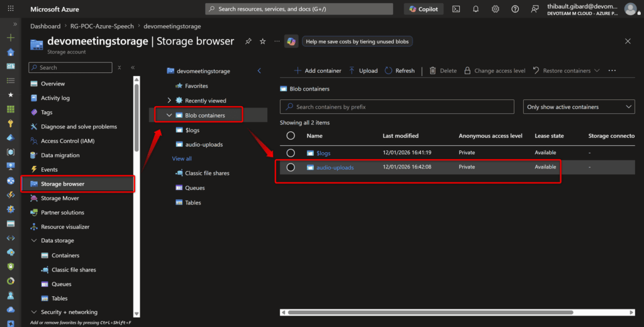Screen dimensions: 644x327
Task: Close the Storage browser blade
Action: [x=628, y=41]
